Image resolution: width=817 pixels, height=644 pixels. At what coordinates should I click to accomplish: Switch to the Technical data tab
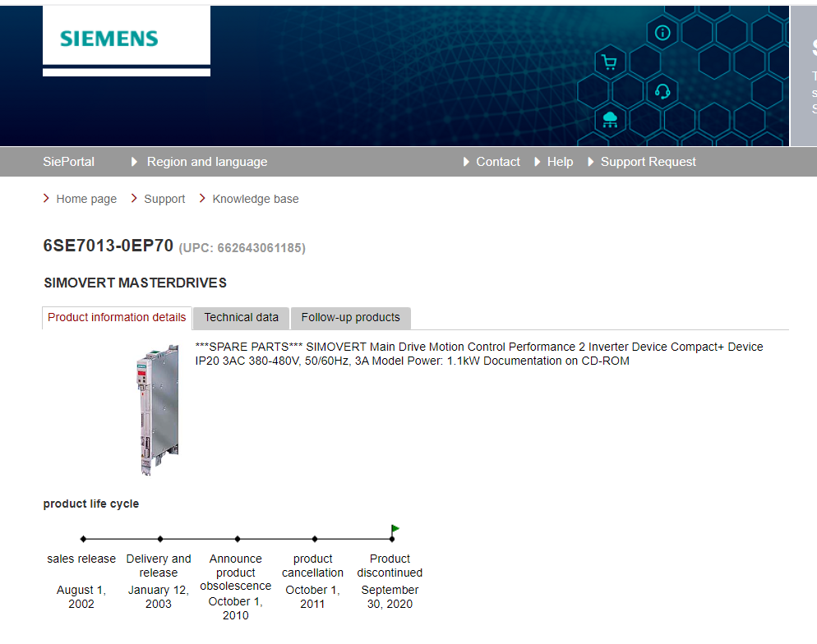241,318
